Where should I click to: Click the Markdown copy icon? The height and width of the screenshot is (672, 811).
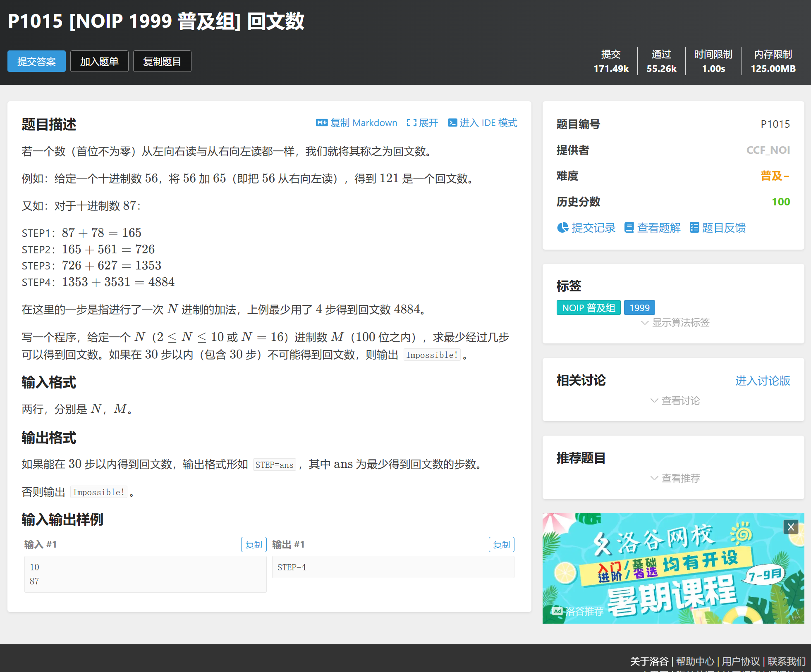[321, 123]
